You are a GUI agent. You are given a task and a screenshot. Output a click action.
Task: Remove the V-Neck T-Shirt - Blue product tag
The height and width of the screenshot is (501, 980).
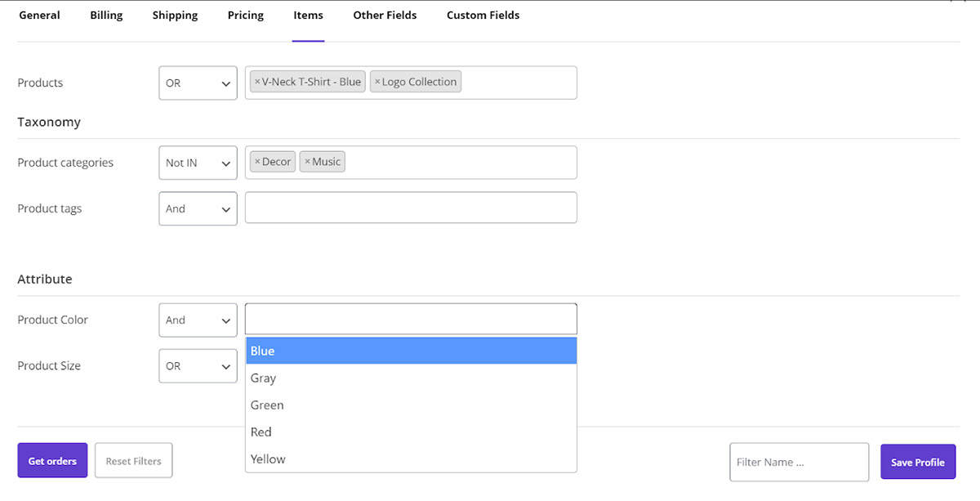[257, 82]
